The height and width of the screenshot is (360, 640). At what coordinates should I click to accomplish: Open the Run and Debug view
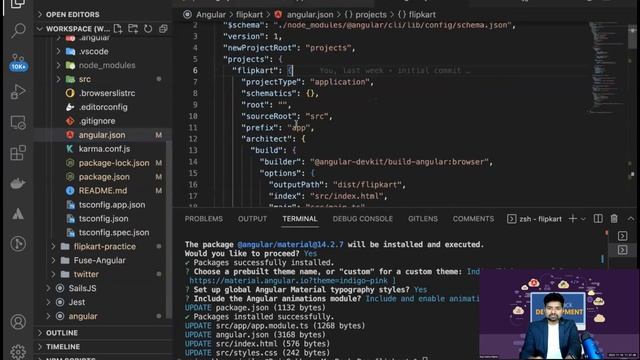pos(18,92)
